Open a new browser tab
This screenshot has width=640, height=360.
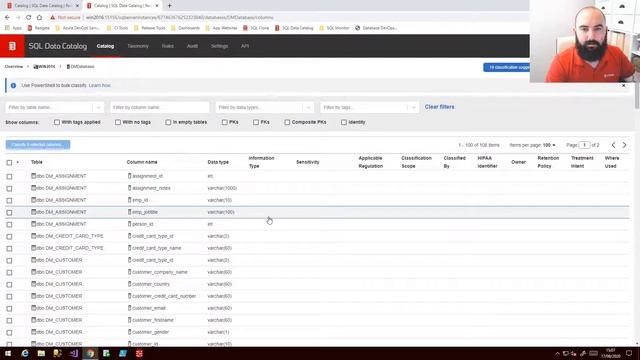point(169,6)
